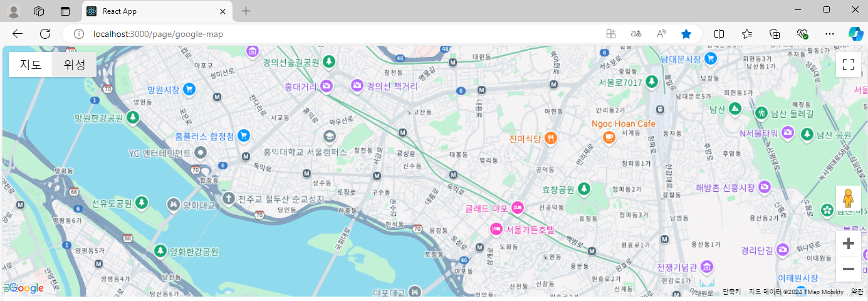Select the 망원시장 shopping marker

189,90
